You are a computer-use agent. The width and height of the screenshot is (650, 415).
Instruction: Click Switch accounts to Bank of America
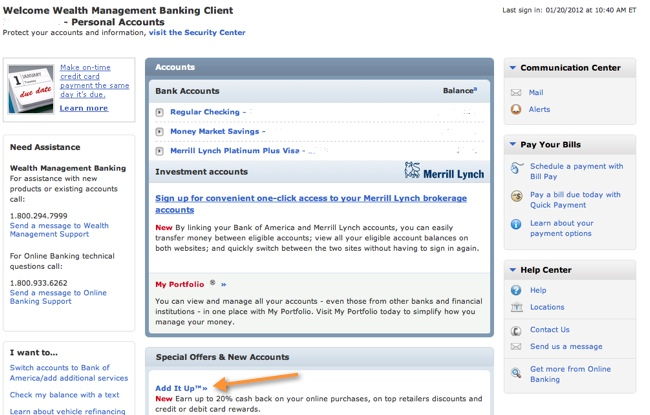[x=69, y=373]
